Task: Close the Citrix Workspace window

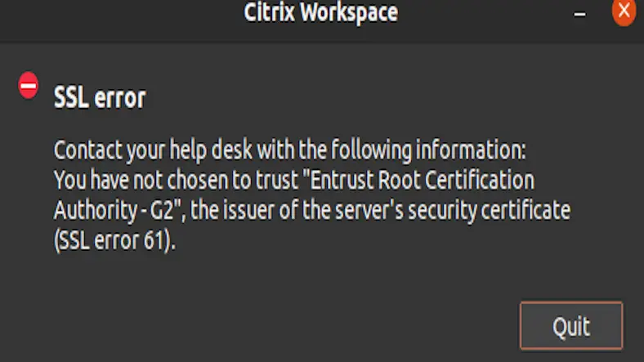Action: (624, 11)
